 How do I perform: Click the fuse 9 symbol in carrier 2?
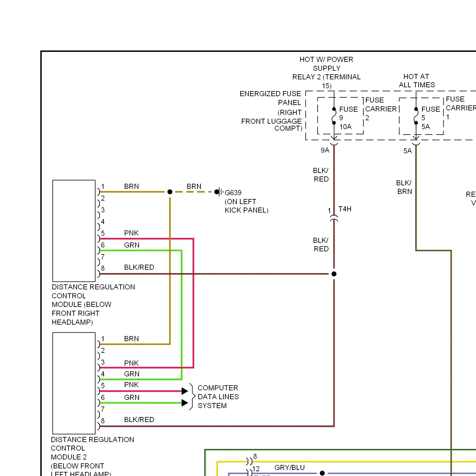coord(334,116)
